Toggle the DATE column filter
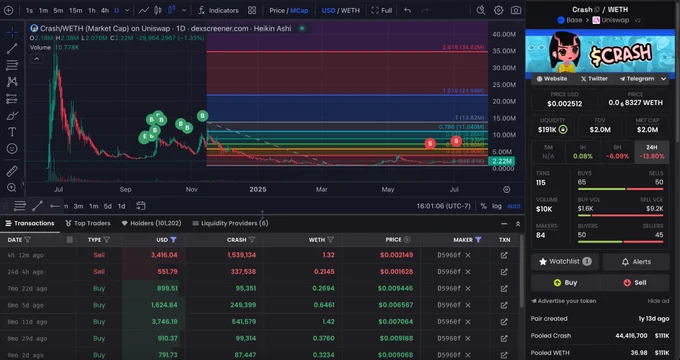The width and height of the screenshot is (680, 360). 28,240
